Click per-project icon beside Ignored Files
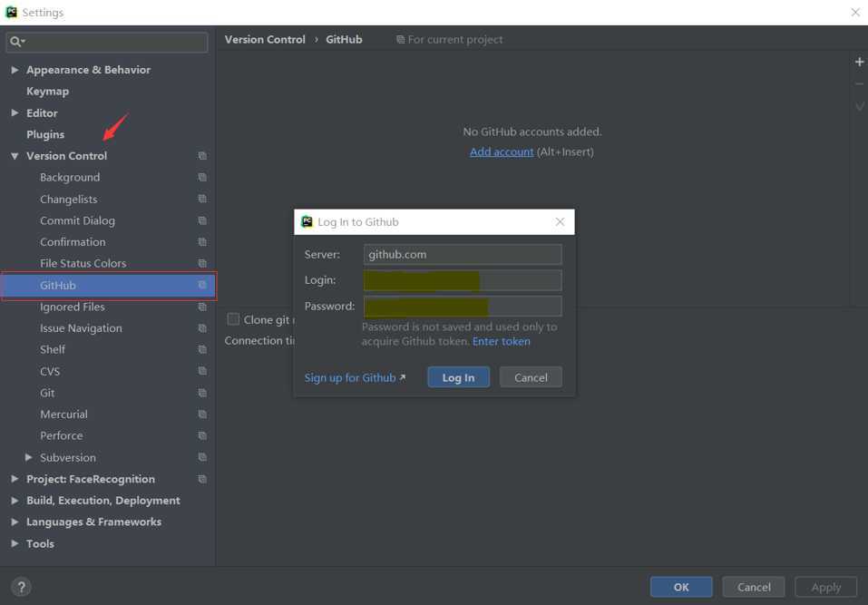Viewport: 868px width, 605px height. pyautogui.click(x=202, y=307)
